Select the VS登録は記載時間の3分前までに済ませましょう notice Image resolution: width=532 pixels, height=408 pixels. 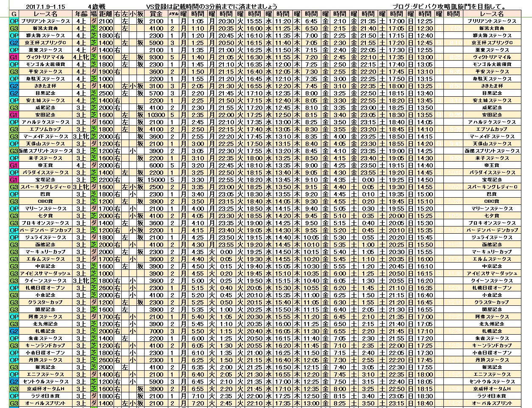[x=212, y=6]
